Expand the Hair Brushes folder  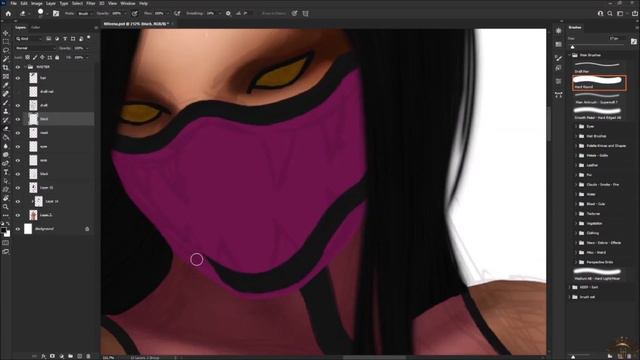click(576, 136)
